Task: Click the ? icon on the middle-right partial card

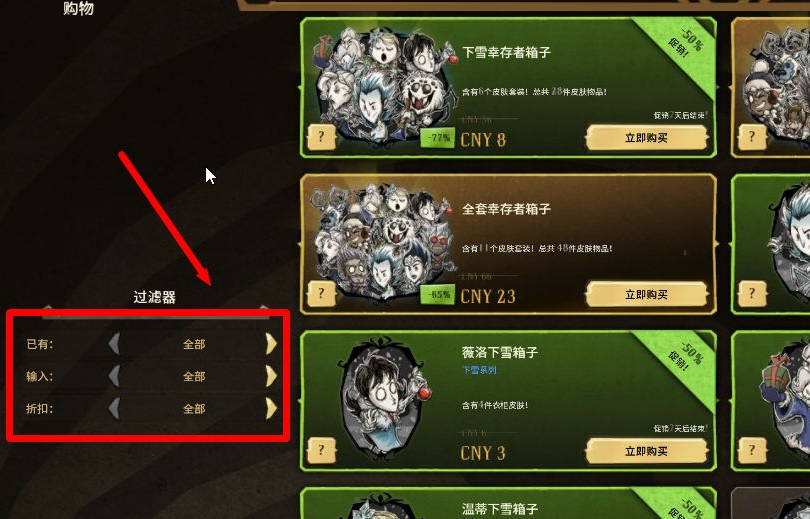Action: [x=752, y=293]
